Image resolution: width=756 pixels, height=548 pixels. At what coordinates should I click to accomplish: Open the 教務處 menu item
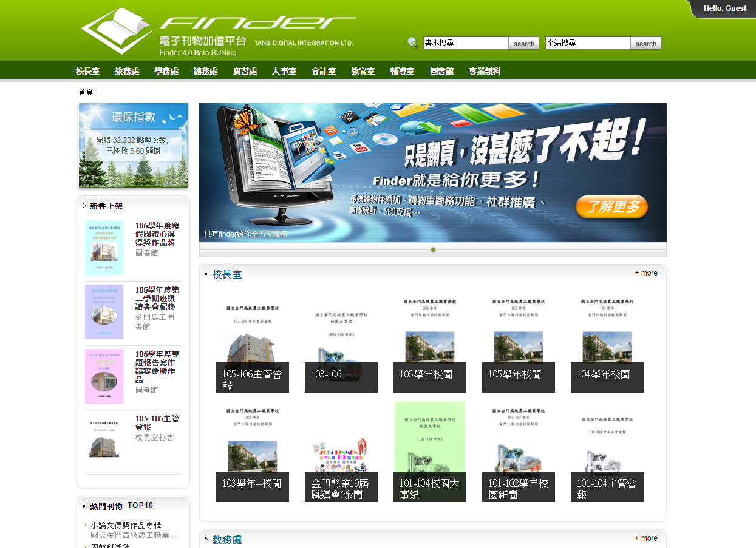point(127,71)
